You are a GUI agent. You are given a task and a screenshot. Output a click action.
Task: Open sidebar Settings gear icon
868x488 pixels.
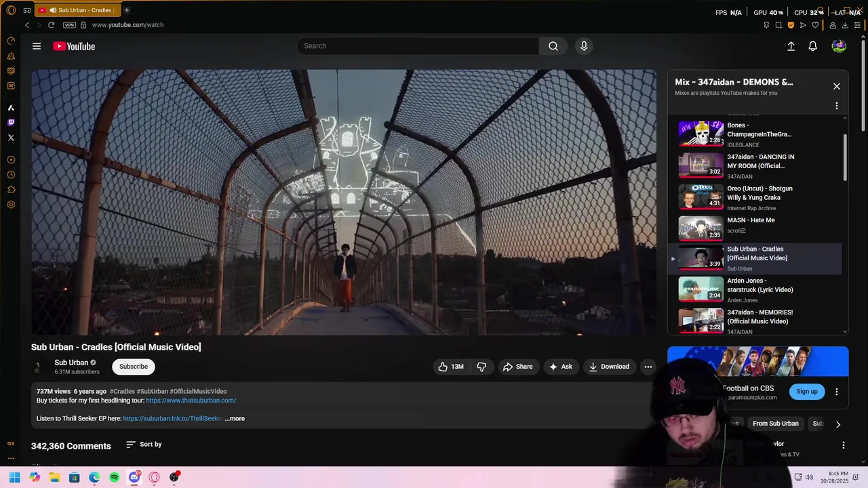click(x=11, y=205)
